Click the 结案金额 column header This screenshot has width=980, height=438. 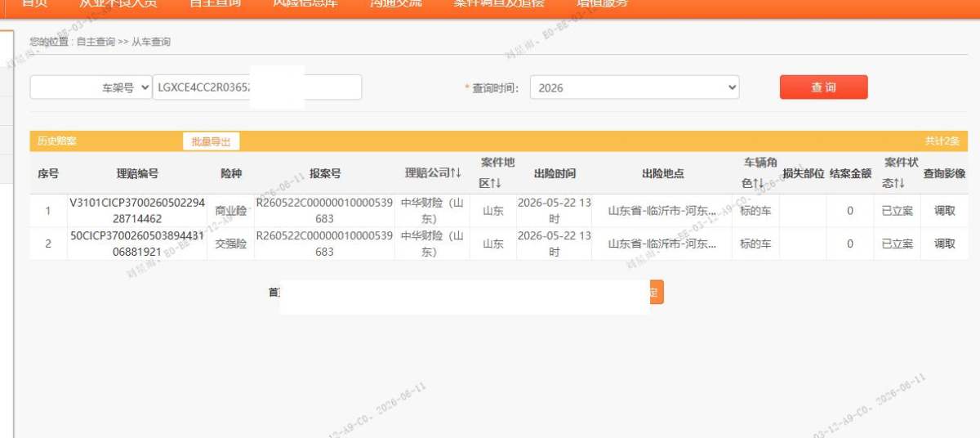[850, 173]
